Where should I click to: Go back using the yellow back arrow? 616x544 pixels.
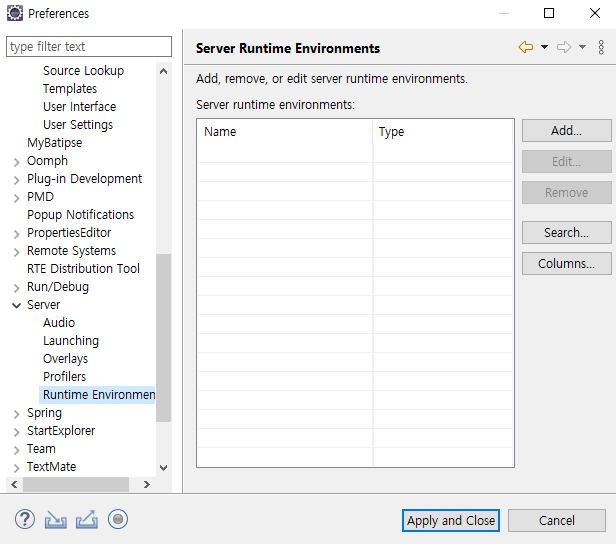[526, 47]
